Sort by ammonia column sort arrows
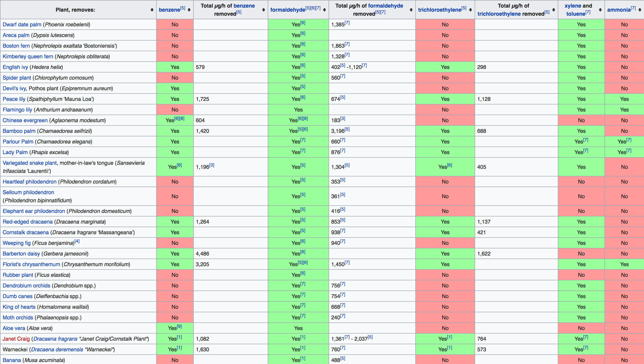This screenshot has width=644, height=364. click(640, 10)
